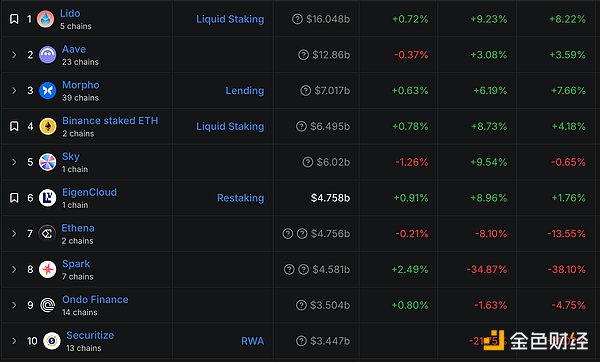Viewport: 600px width, 362px height.
Task: Click the Securitize logo icon
Action: (x=52, y=341)
